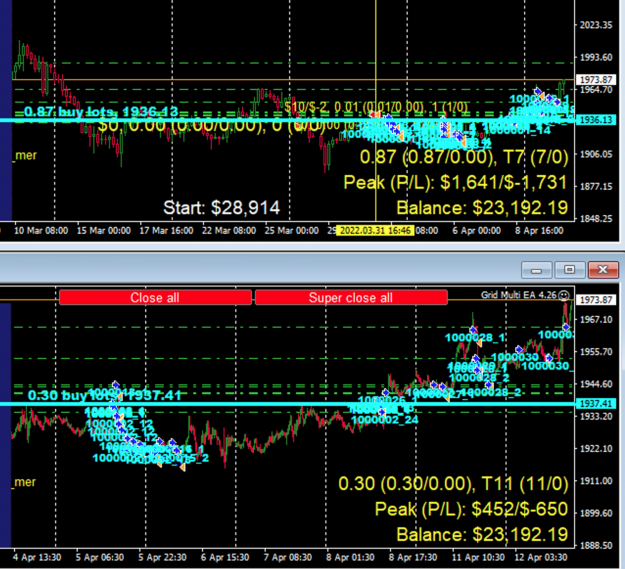625x569 pixels.
Task: Select the 0.87 (0.87/0.00), T7 (7/0) text
Action: click(464, 157)
